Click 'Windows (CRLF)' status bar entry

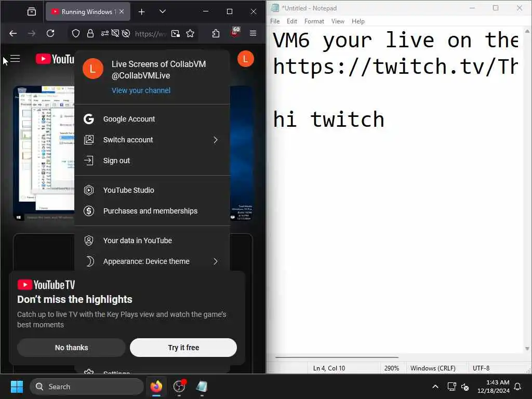(x=433, y=368)
